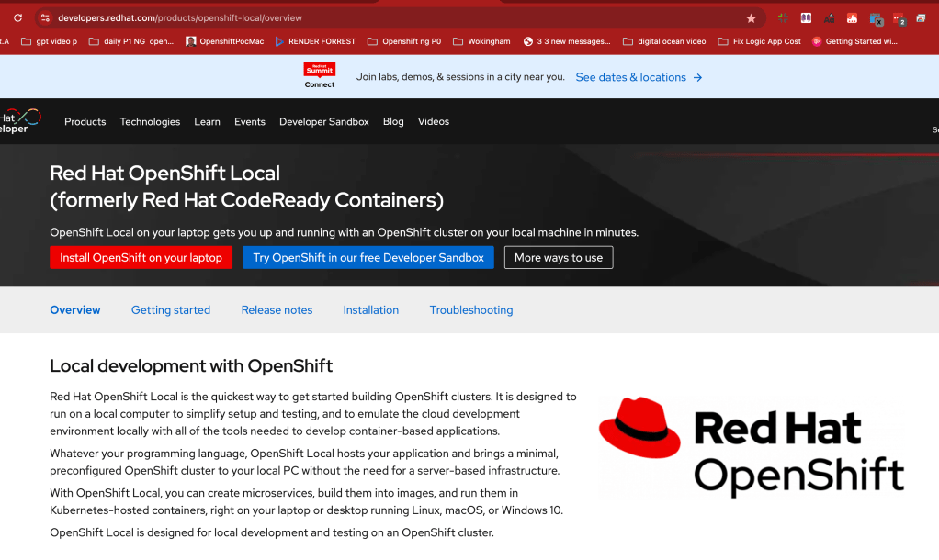Viewport: 939px width, 560px height.
Task: Open the Events menu
Action: pyautogui.click(x=250, y=121)
